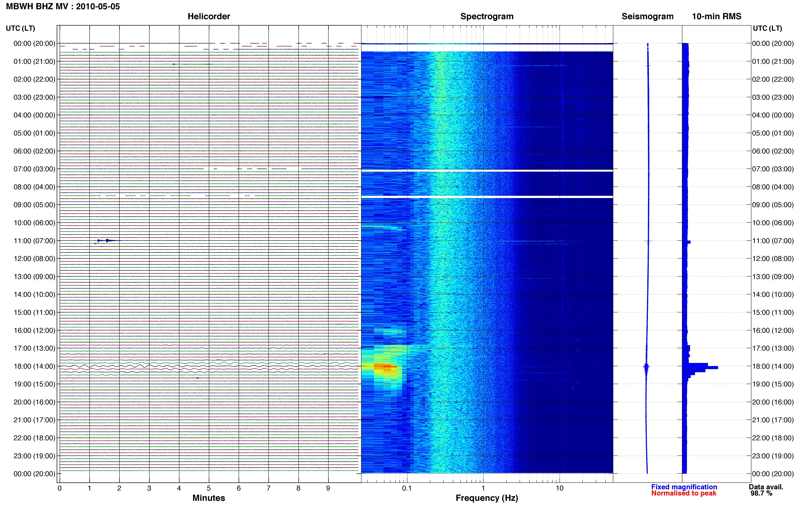Click '18:00 (14:00)' on the helicorder time axis
The width and height of the screenshot is (812, 508).
click(x=34, y=366)
